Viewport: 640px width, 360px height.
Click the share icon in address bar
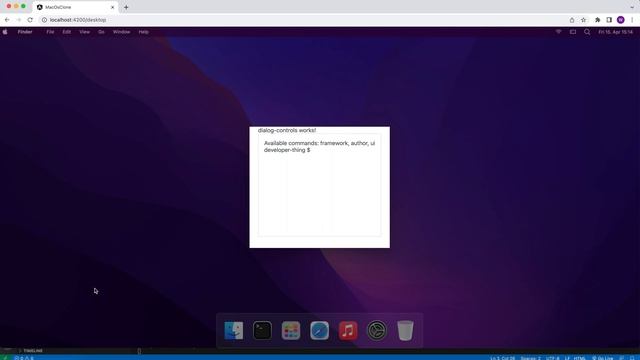pyautogui.click(x=572, y=20)
